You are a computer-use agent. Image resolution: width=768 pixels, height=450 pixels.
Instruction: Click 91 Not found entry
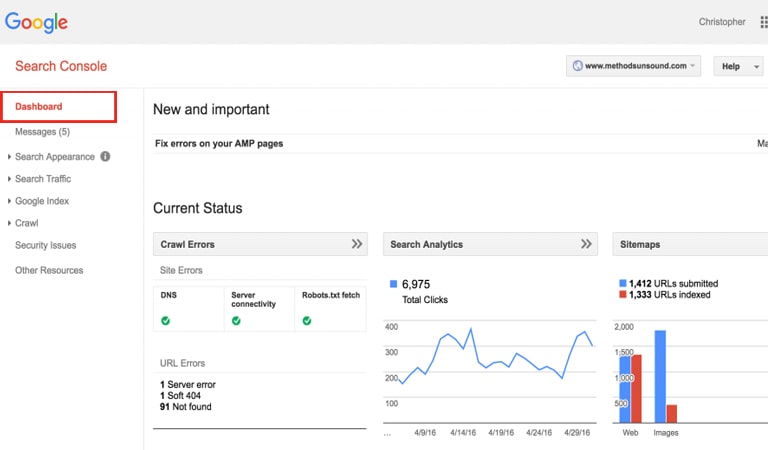coord(186,407)
